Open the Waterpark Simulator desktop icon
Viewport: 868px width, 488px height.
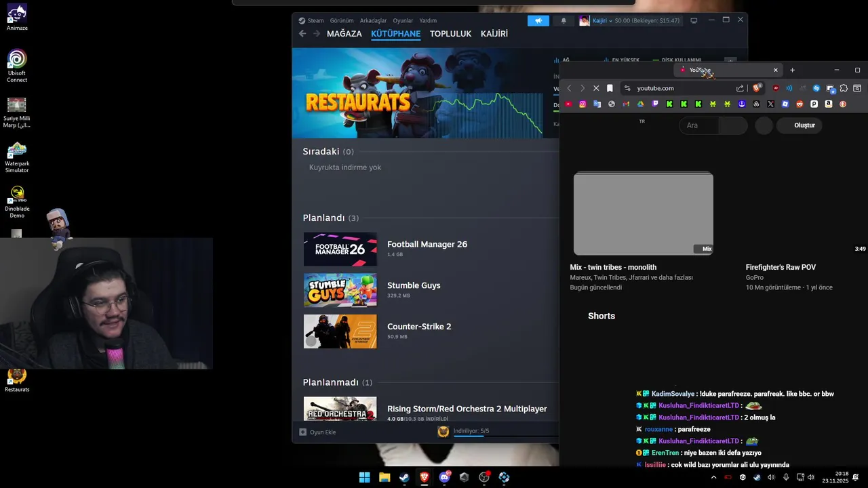(x=17, y=157)
